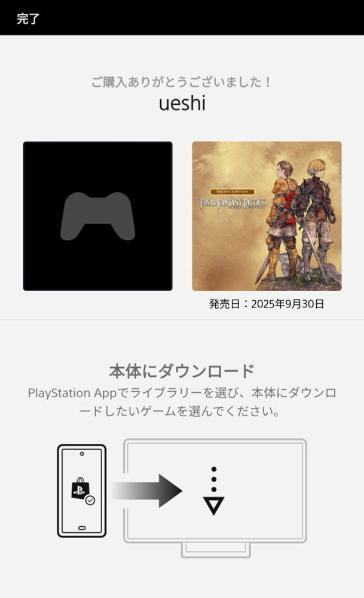Click the checkmark badge beside store bag

(x=90, y=500)
